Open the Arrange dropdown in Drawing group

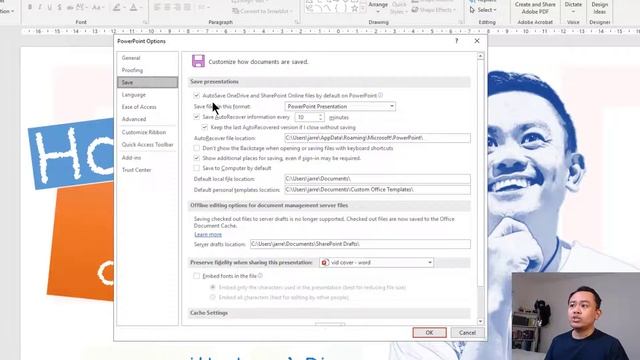pyautogui.click(x=378, y=7)
